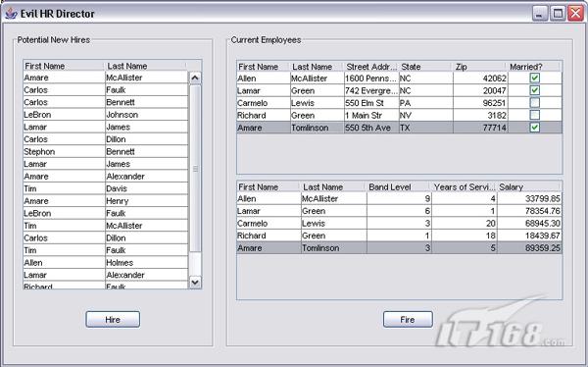Click years of service value 18

pos(465,236)
